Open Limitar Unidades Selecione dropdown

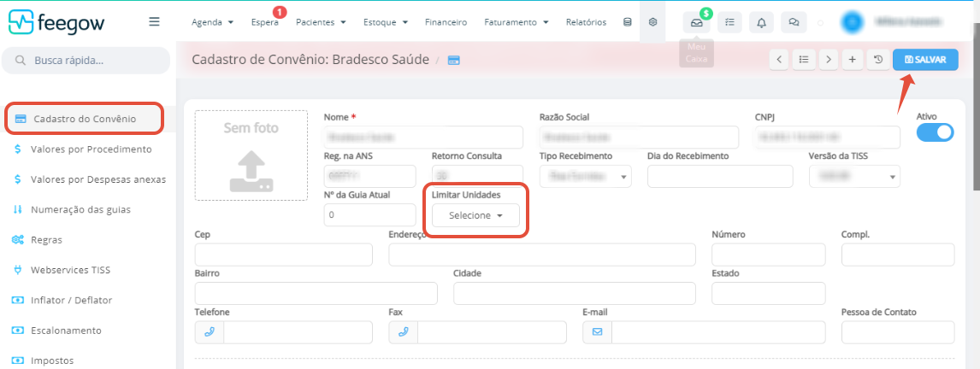click(x=475, y=215)
